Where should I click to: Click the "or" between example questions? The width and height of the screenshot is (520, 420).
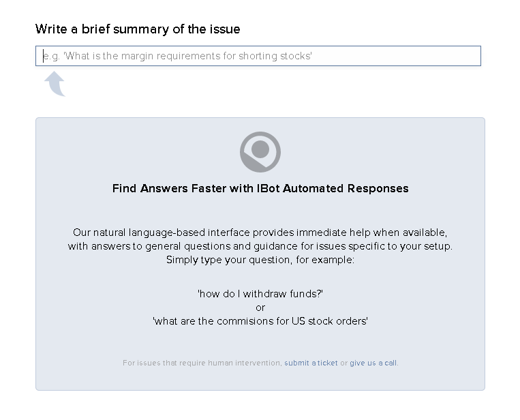point(260,307)
